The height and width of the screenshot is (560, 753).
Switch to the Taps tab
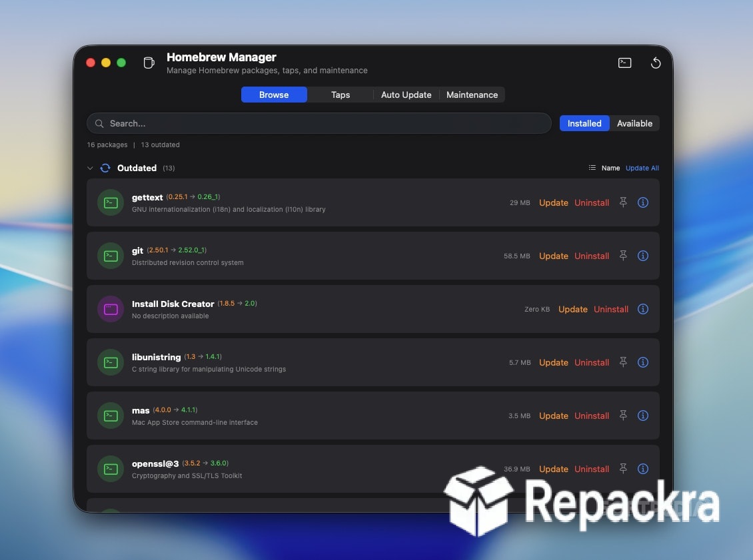[x=341, y=95]
